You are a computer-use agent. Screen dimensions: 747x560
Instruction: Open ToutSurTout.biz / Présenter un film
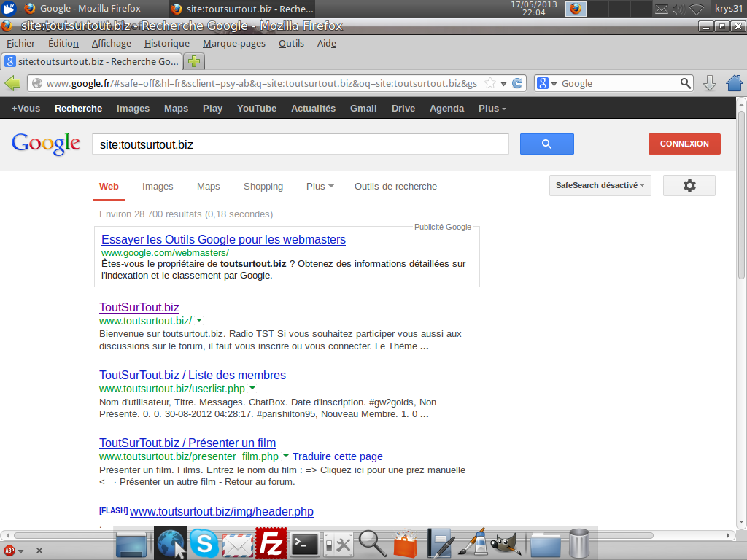(187, 443)
